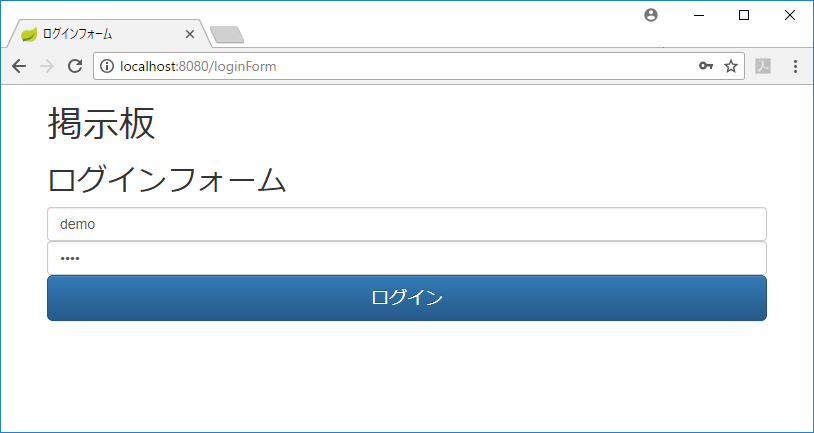Open the PDF extension icon
This screenshot has height=433, width=814.
pyautogui.click(x=763, y=66)
